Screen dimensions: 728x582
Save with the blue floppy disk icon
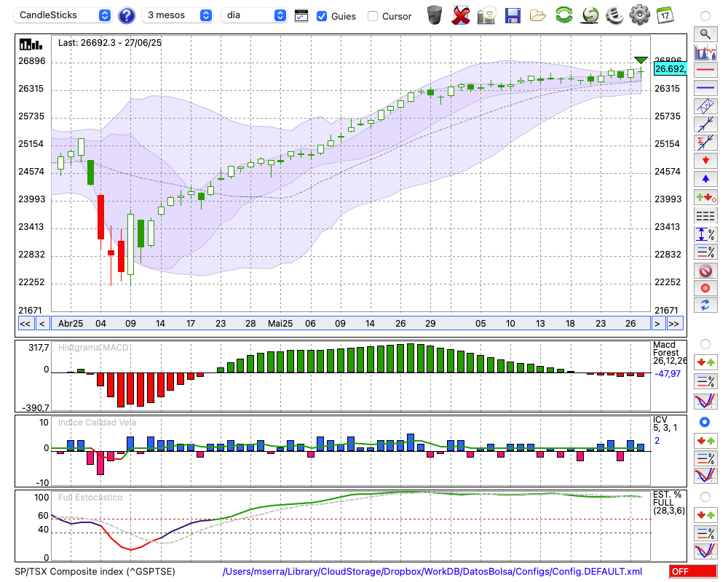point(513,15)
